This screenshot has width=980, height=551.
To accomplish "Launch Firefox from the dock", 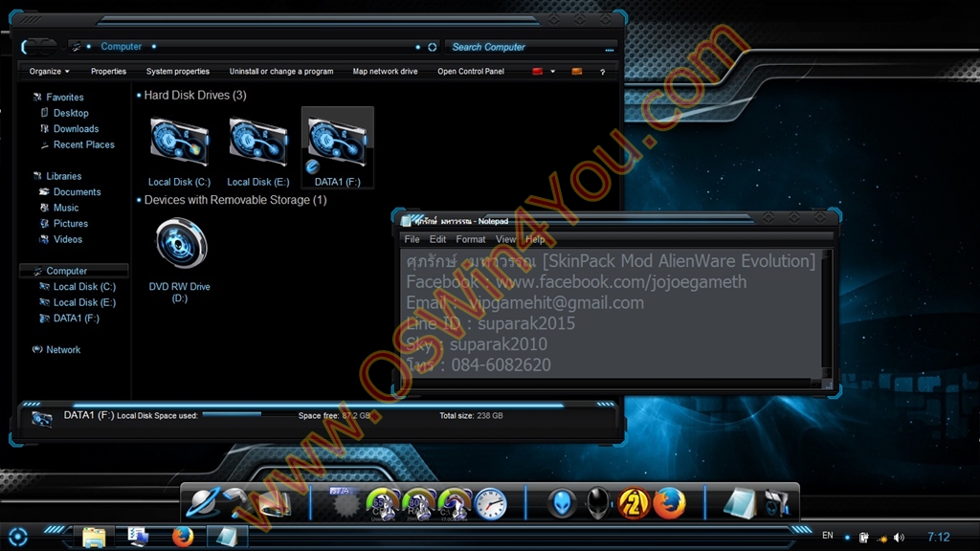I will click(x=669, y=503).
